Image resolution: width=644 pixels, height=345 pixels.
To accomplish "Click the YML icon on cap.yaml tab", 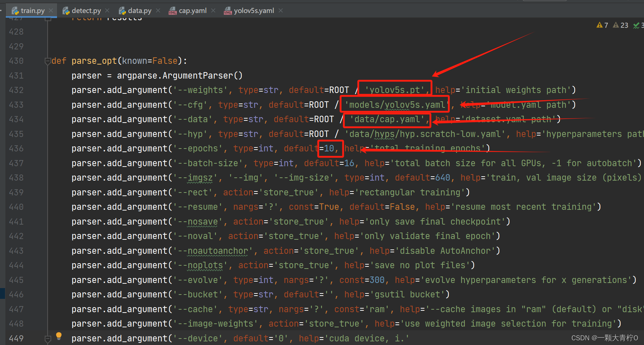I will click(x=172, y=11).
